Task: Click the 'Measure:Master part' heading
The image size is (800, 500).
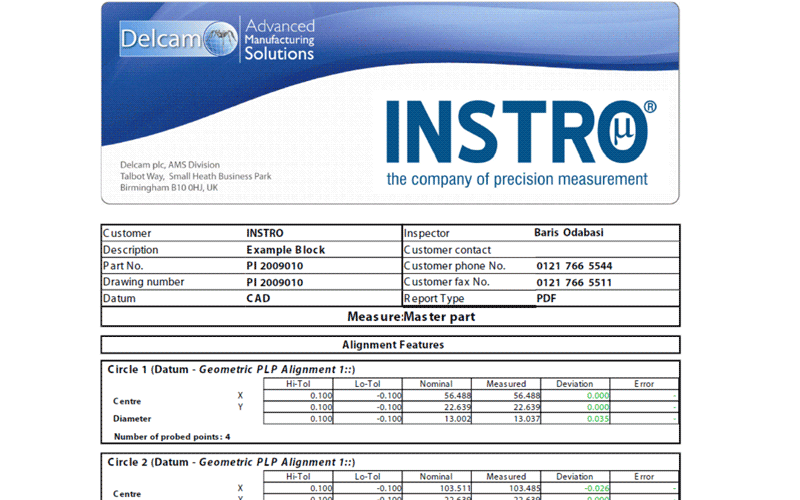Action: (x=411, y=317)
